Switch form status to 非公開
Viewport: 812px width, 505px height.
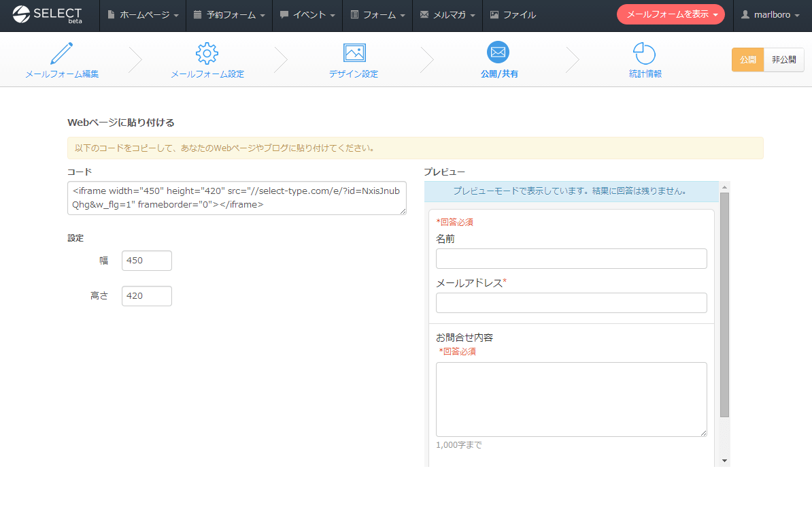coord(783,60)
